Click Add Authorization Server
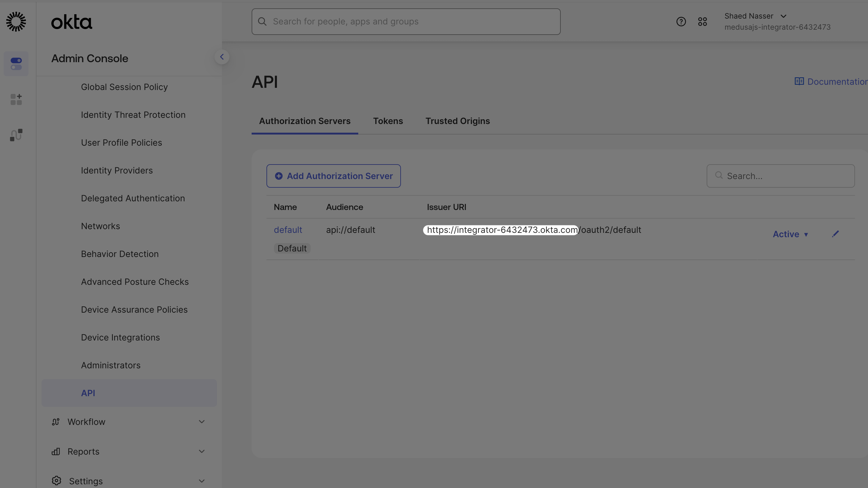The image size is (868, 488). [x=333, y=176]
